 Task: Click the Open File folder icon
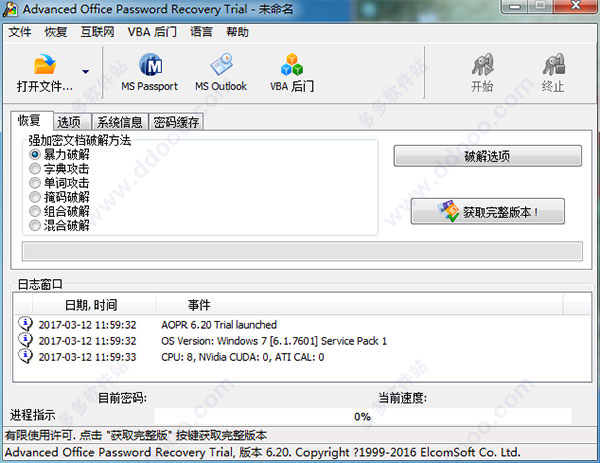[45, 64]
